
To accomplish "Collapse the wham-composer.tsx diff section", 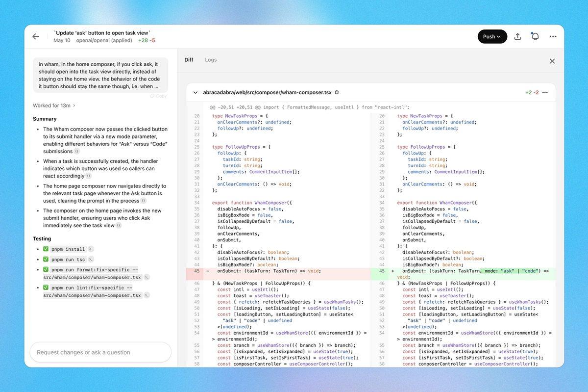I will tap(195, 92).
